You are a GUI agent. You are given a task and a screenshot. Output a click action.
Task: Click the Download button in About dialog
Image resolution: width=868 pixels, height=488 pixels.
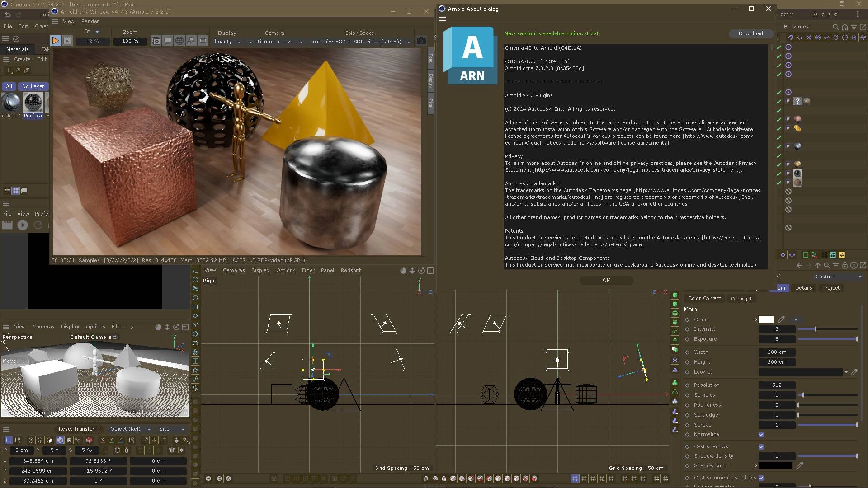pos(750,33)
